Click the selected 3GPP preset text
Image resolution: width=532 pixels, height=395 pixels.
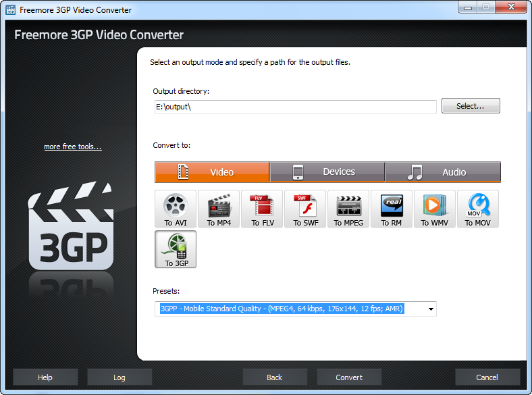tap(282, 309)
